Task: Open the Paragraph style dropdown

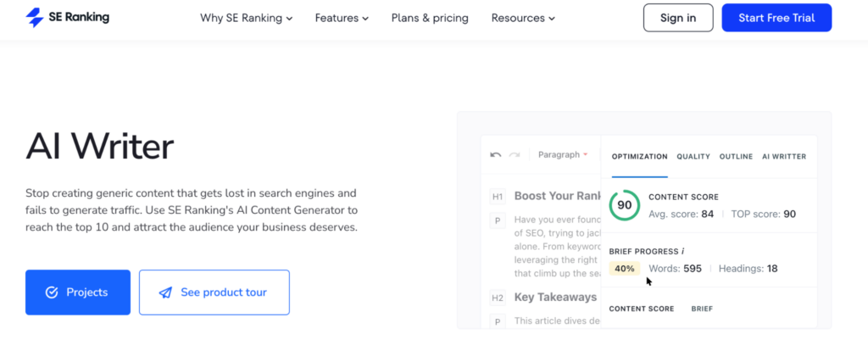Action: click(x=563, y=155)
